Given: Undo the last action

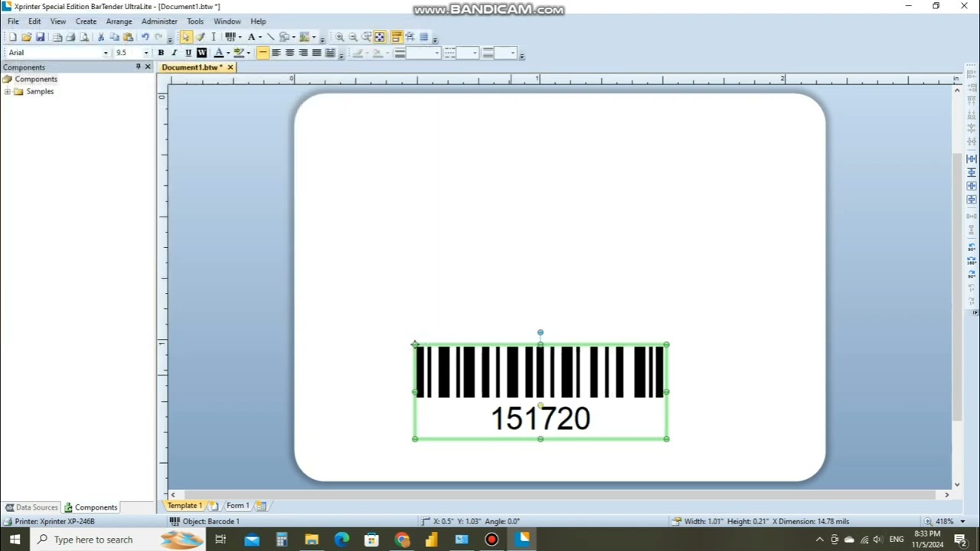Looking at the screenshot, I should pyautogui.click(x=145, y=37).
